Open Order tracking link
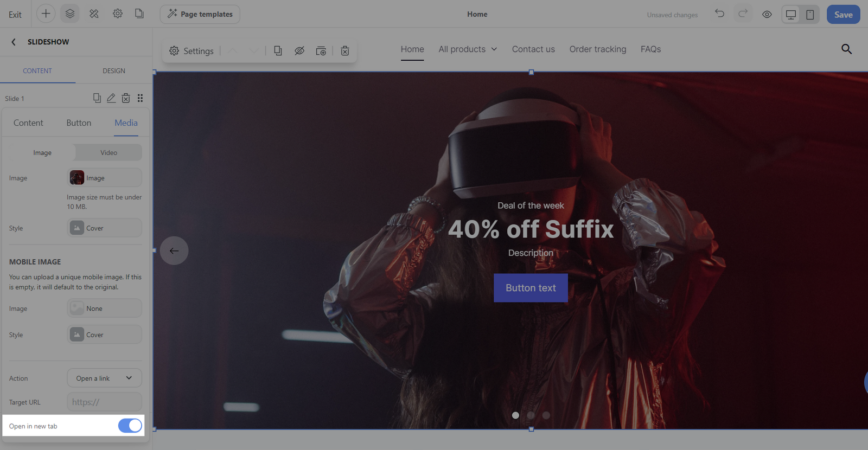 click(598, 49)
